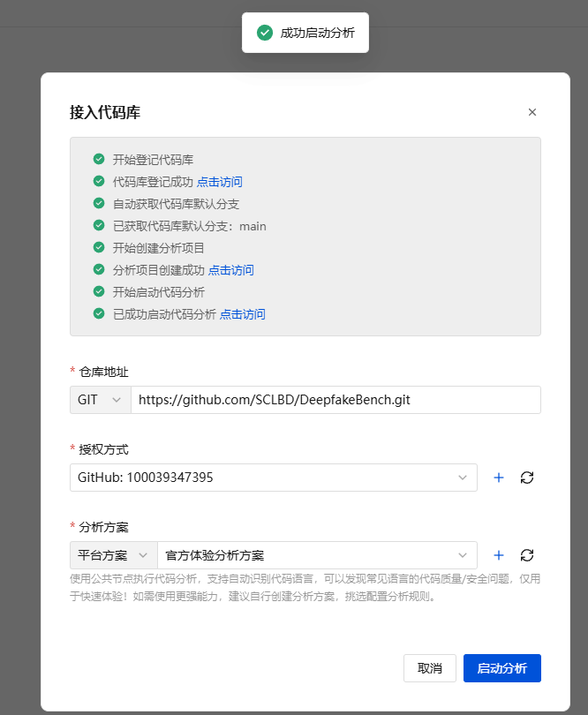Screen dimensions: 588x715
Task: Click the 仓库地址 field label
Action: click(103, 373)
